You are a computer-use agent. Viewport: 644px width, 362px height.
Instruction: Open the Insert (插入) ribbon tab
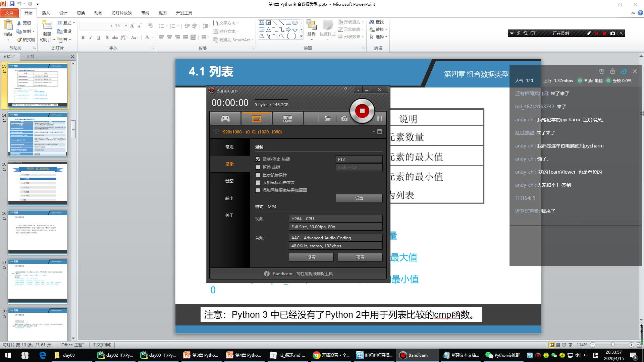(46, 13)
